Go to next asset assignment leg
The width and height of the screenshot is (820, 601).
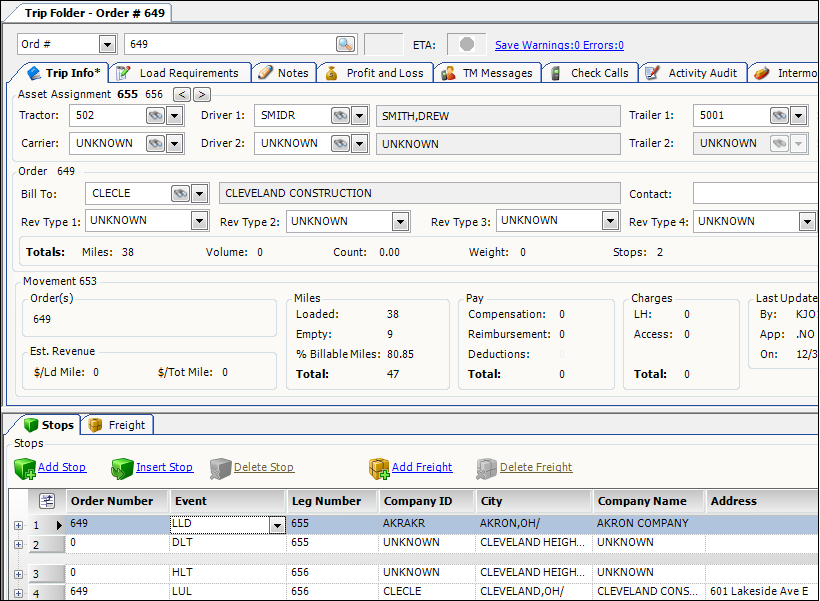pos(201,94)
